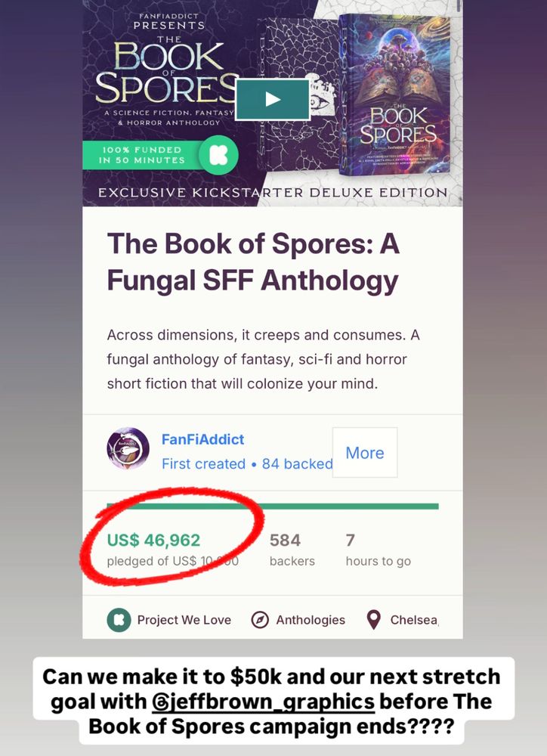Click the Anthologies compass icon
Viewport: 547px width, 756px height.
point(260,620)
